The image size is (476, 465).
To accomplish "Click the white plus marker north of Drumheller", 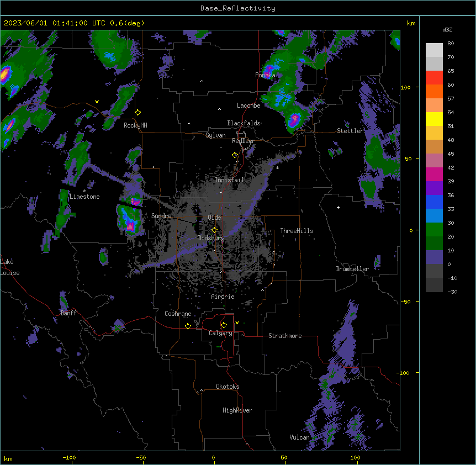I will [338, 207].
